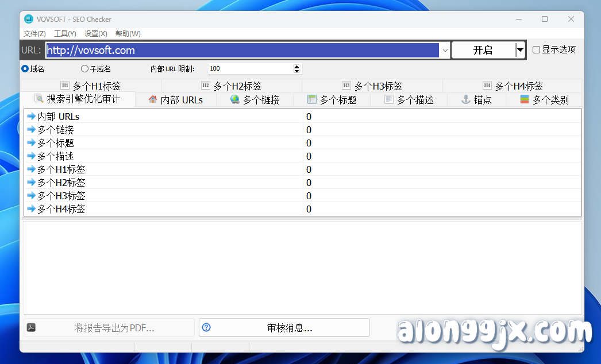
Task: Increase 内部 URL 限制 using the up spinner
Action: tap(296, 65)
